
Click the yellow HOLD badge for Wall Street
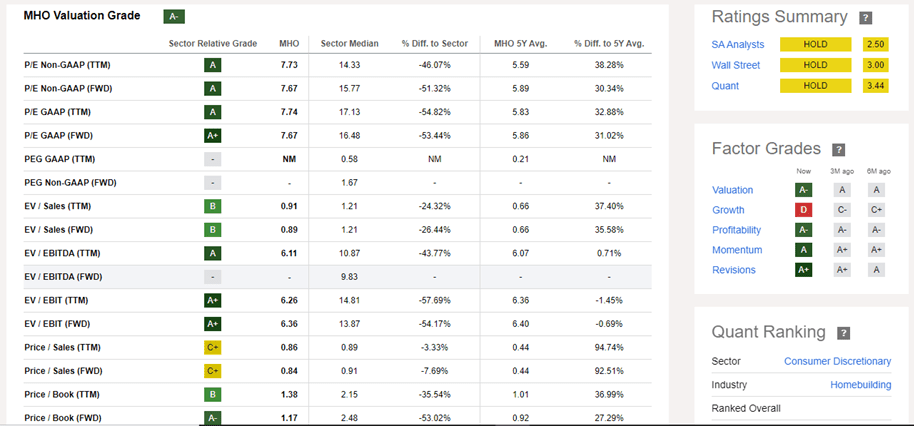(815, 65)
